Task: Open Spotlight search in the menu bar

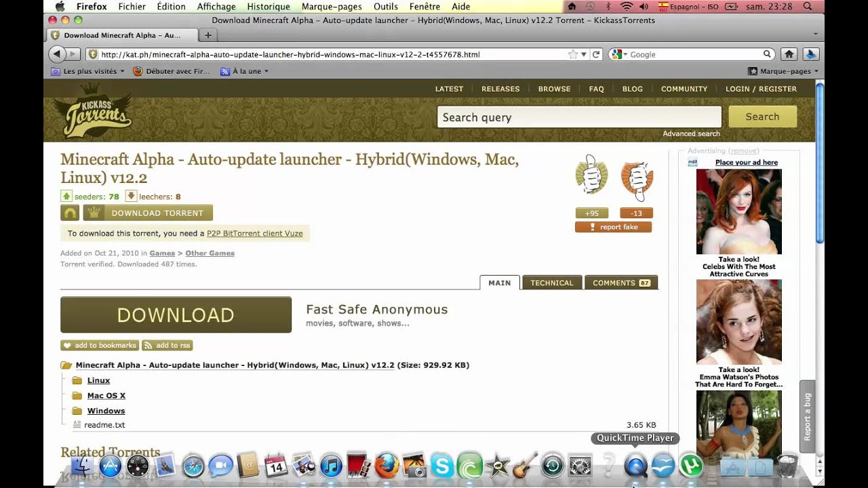Action: tap(807, 6)
